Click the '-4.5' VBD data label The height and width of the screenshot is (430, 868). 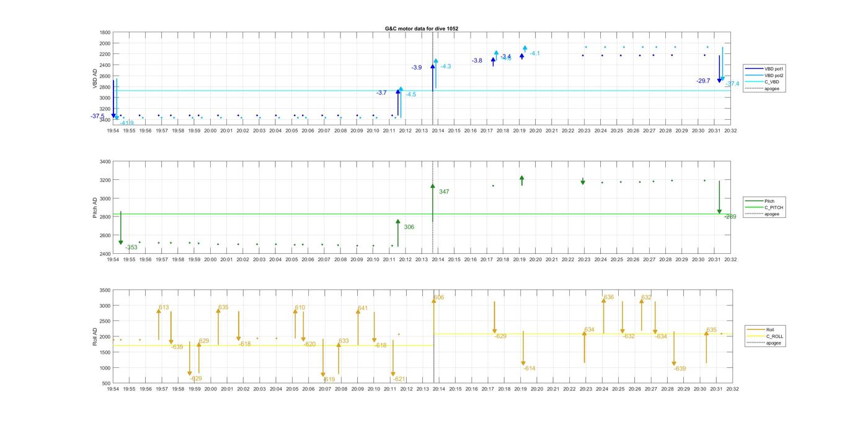(x=410, y=94)
